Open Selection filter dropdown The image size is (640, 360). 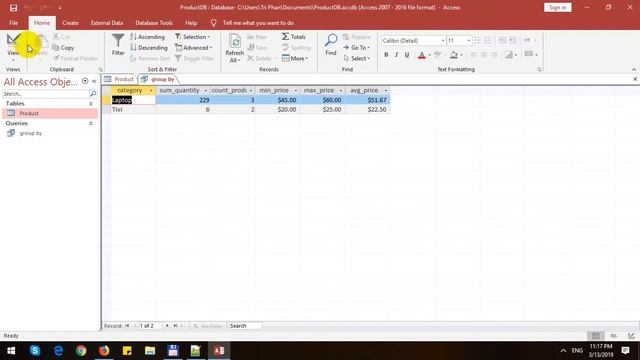click(192, 37)
